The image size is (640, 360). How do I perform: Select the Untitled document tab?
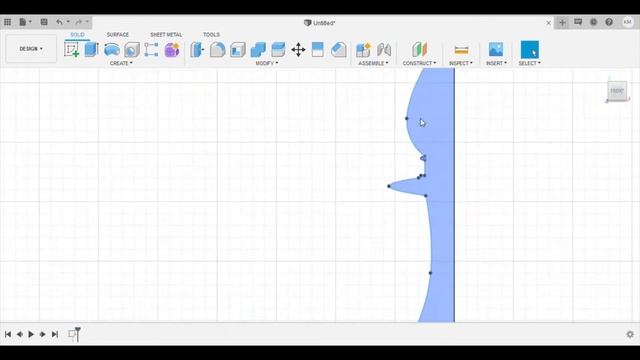[320, 23]
